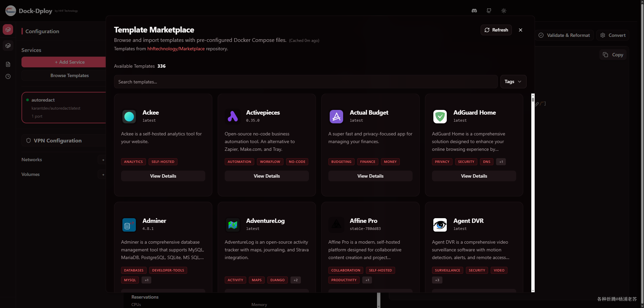Image resolution: width=644 pixels, height=308 pixels.
Task: Click the BUDGETING tag on Actual Budget
Action: (x=341, y=162)
